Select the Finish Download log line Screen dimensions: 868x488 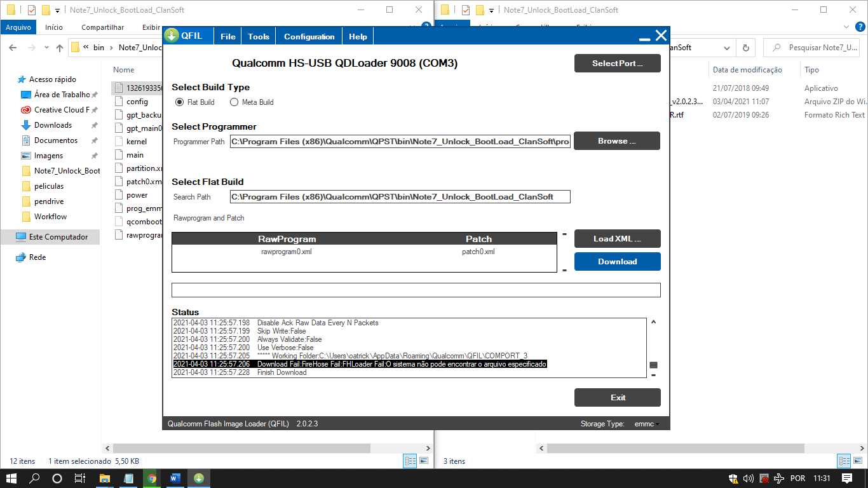(x=240, y=372)
